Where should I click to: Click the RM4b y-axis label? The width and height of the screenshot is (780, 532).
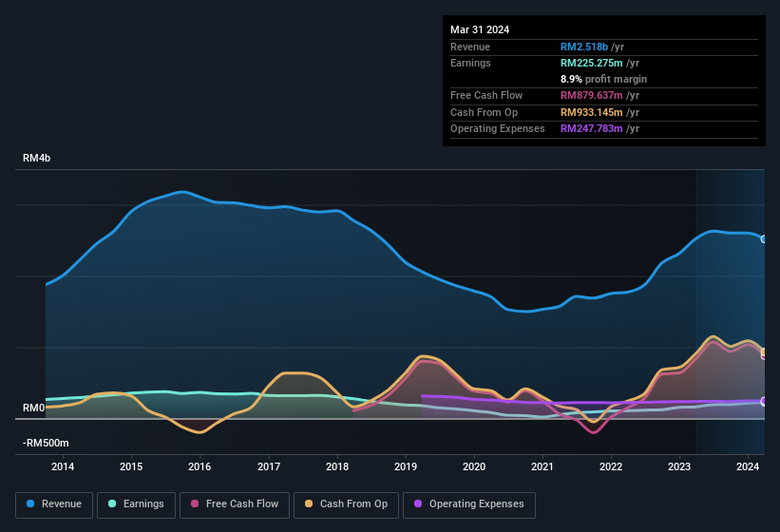coord(37,158)
